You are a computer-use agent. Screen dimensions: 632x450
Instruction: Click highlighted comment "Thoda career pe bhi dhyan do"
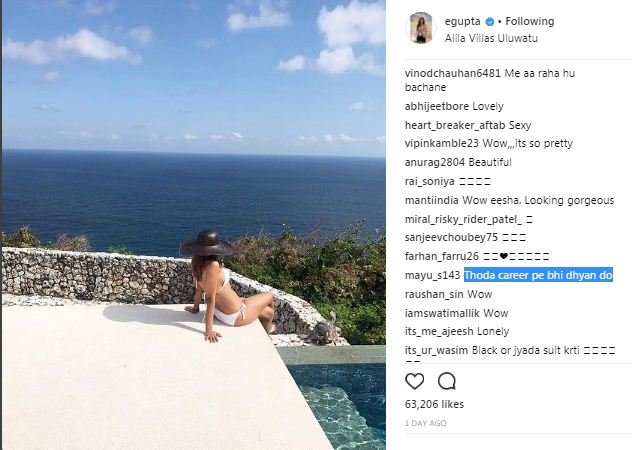pos(538,275)
